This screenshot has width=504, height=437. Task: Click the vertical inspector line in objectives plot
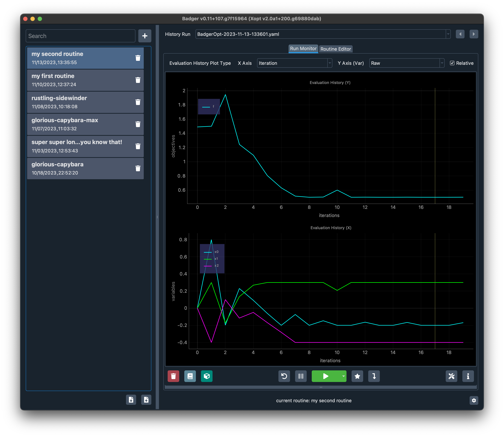pos(435,146)
